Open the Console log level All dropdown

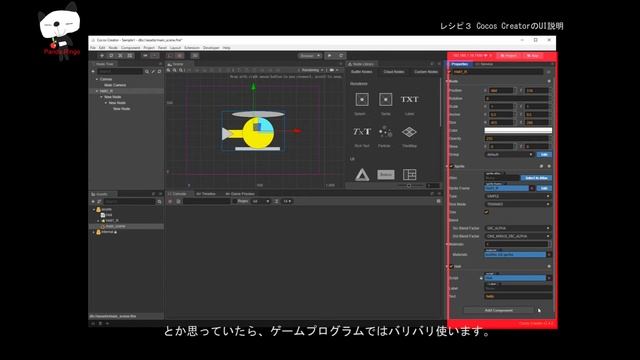pos(261,201)
